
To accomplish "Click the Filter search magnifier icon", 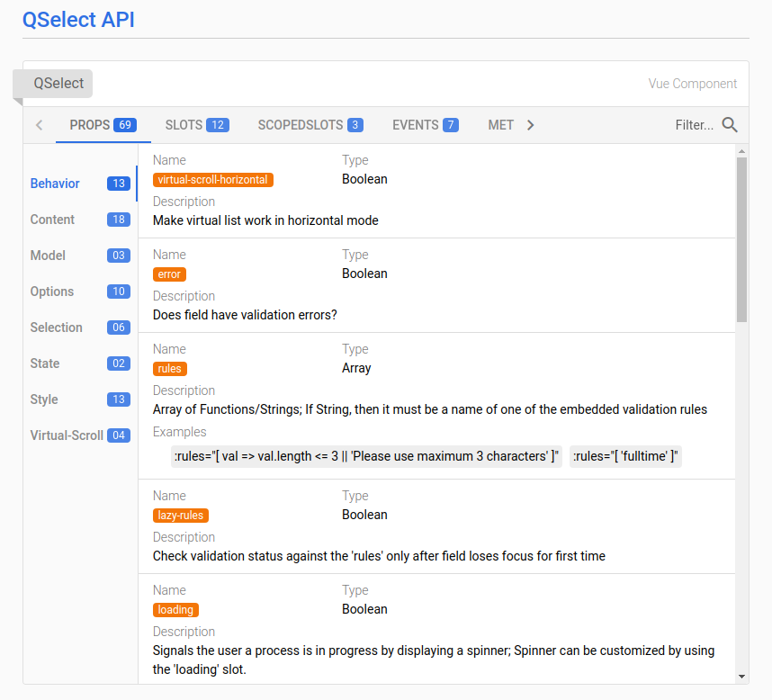I will [x=729, y=125].
